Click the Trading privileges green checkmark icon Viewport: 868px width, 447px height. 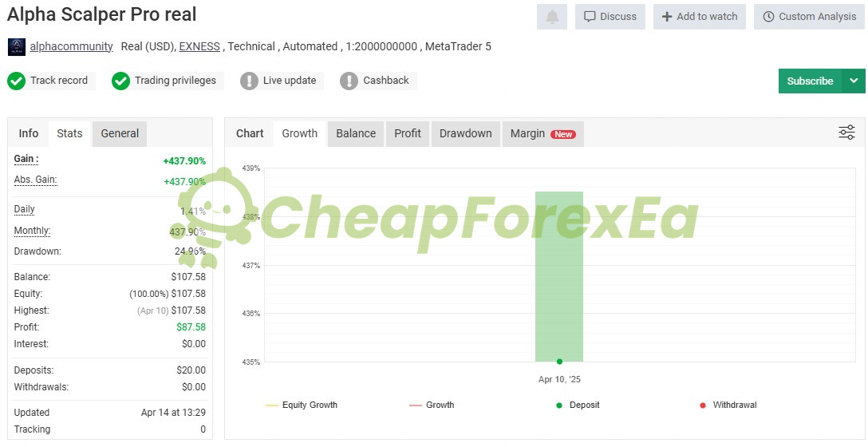click(x=120, y=81)
